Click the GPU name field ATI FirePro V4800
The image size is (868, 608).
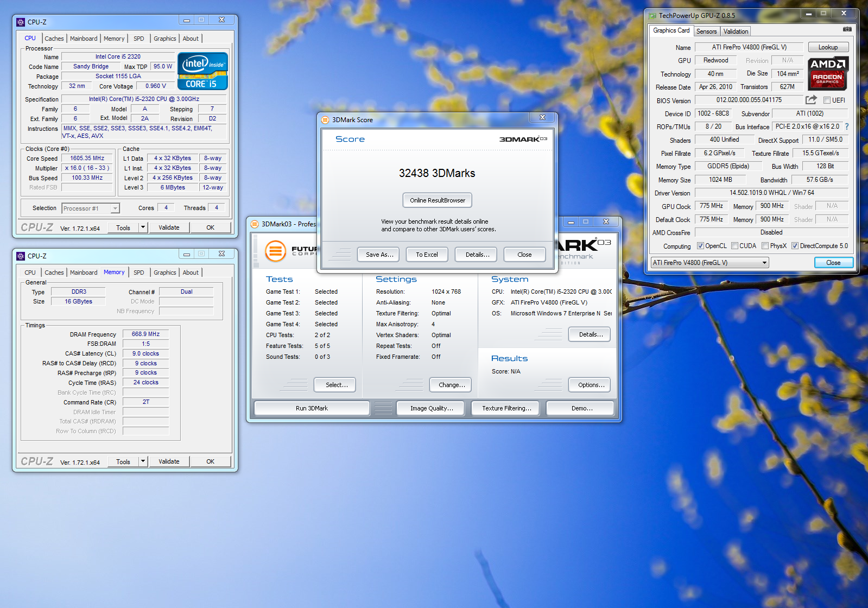point(749,47)
